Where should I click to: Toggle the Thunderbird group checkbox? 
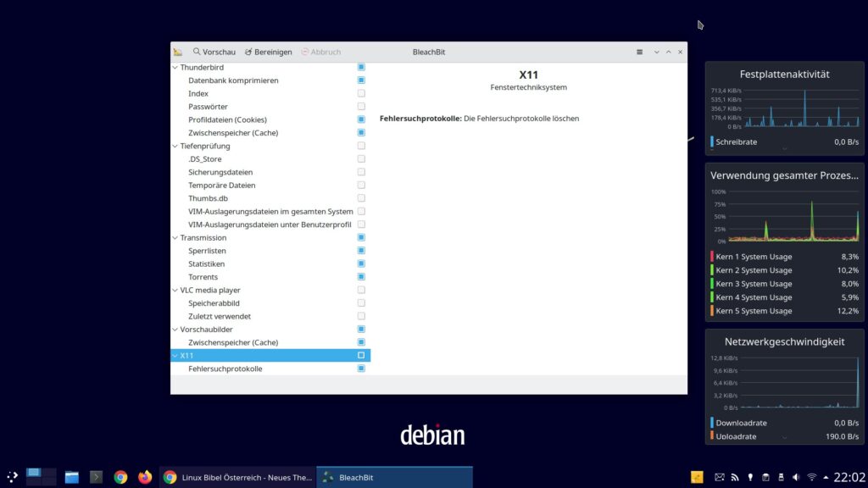point(361,67)
